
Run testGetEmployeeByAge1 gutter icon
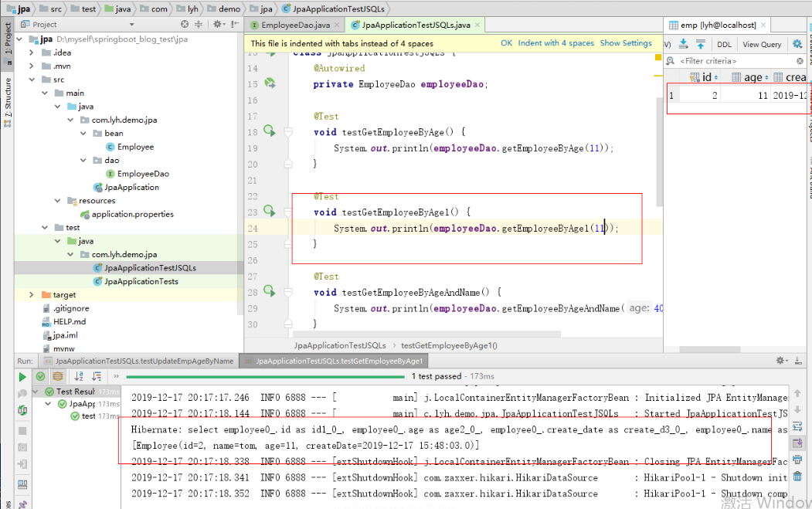click(270, 211)
